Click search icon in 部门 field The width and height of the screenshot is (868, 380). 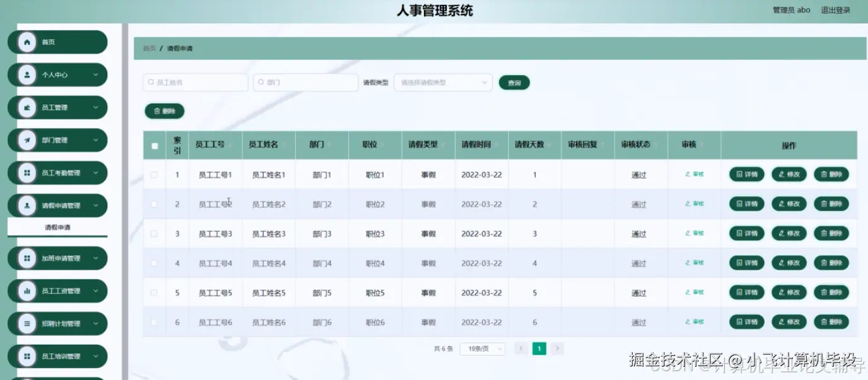coord(261,83)
